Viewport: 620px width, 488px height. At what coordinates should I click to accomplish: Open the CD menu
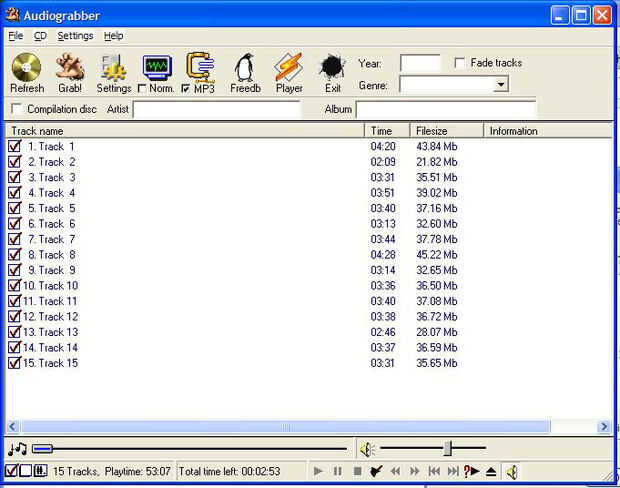[40, 36]
